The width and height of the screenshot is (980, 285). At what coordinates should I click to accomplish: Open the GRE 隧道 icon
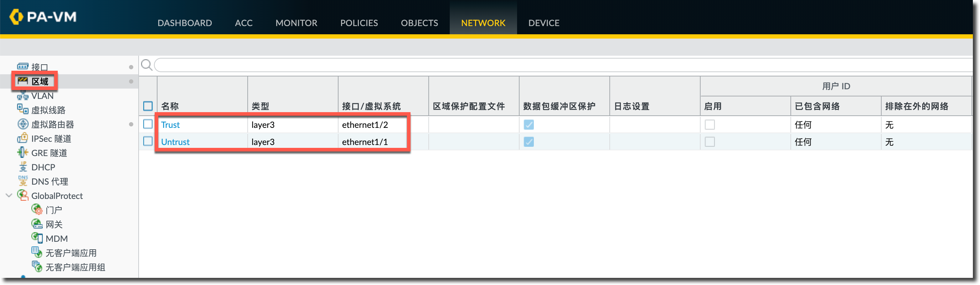22,153
